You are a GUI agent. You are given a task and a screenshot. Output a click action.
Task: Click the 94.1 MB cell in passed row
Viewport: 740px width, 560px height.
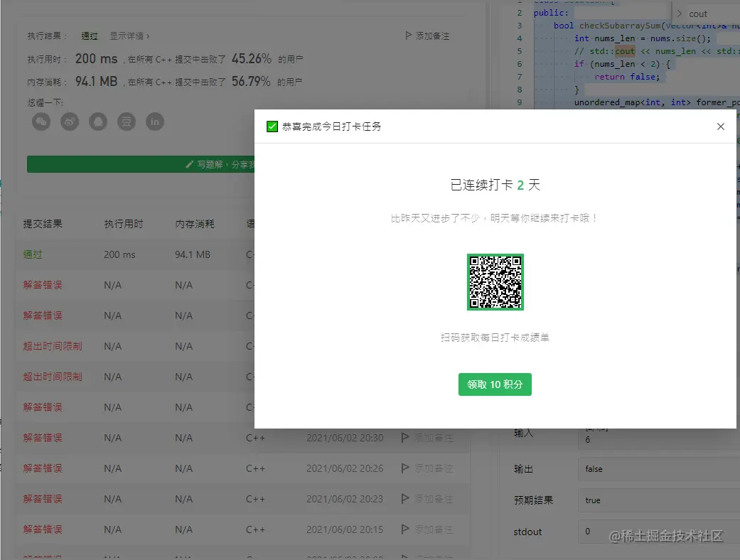pos(193,254)
